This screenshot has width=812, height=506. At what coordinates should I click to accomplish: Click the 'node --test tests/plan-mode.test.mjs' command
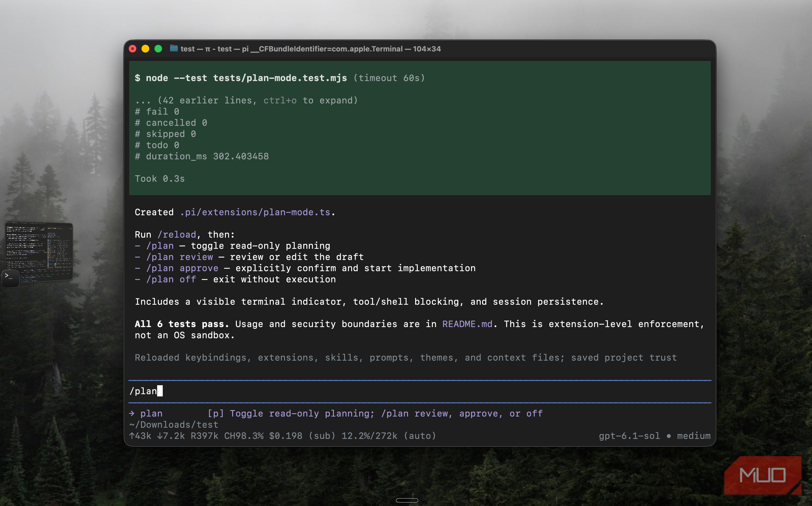click(x=246, y=78)
